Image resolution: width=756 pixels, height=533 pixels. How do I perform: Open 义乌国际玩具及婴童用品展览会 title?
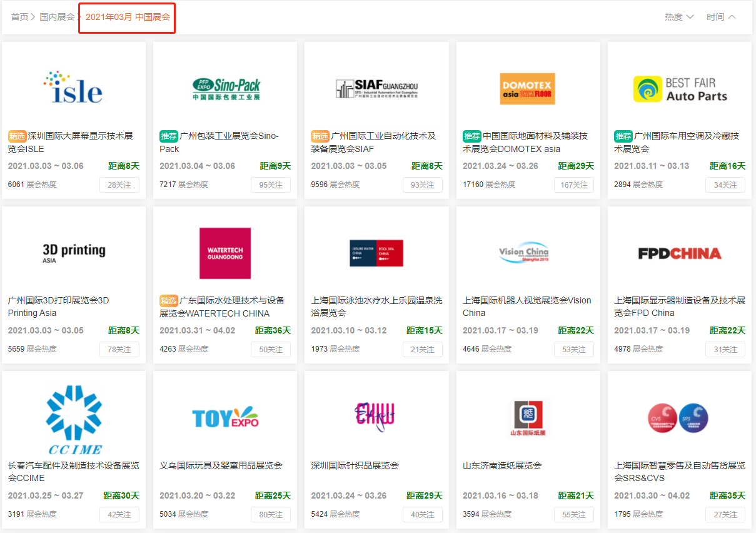click(x=221, y=465)
